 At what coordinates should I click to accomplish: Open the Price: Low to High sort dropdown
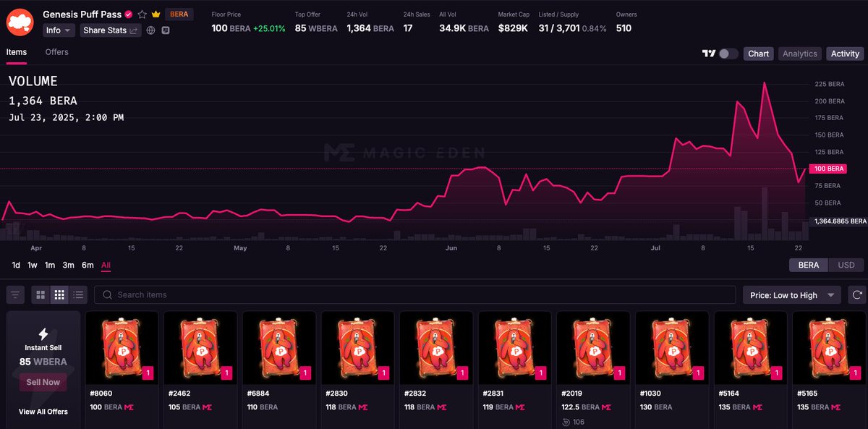click(792, 295)
